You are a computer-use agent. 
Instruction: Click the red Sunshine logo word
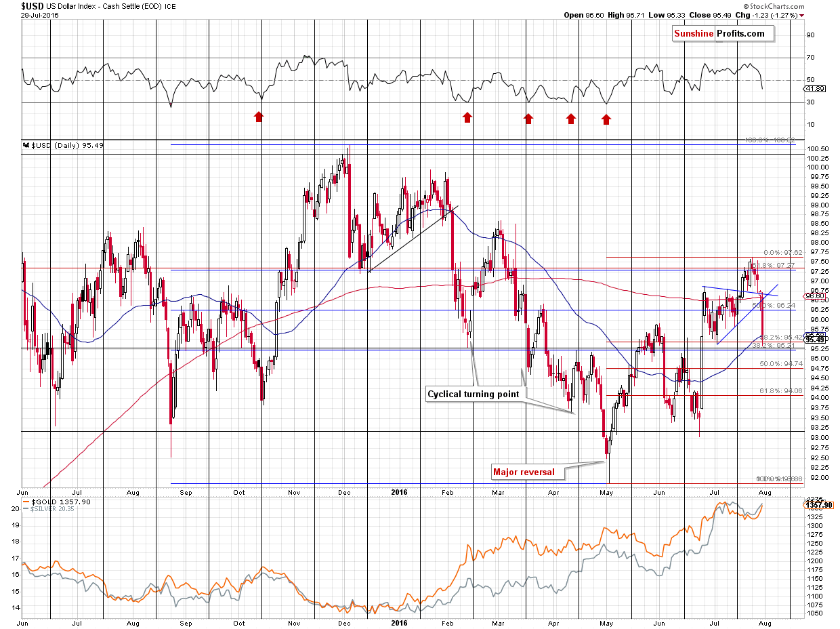click(x=694, y=34)
